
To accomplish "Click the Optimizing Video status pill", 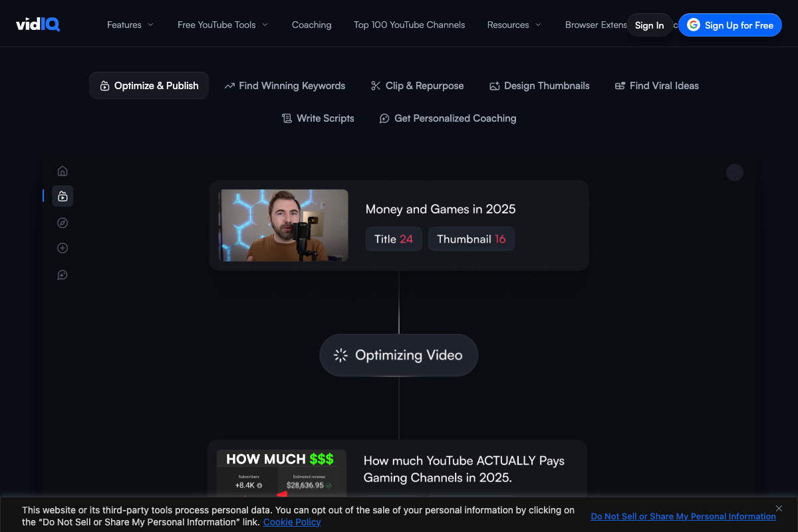I will [399, 355].
